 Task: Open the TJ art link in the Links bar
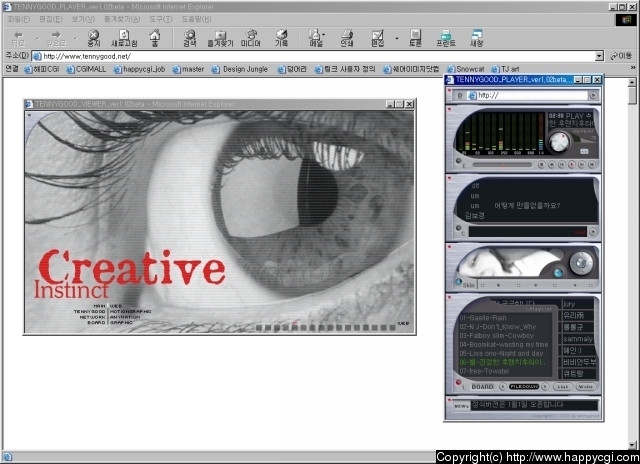coord(505,69)
